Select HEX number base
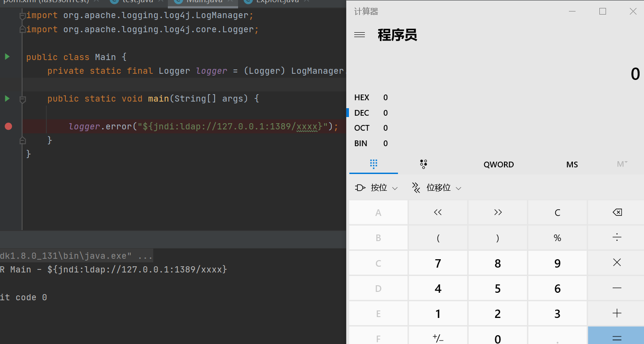Screen dimensions: 644x344 click(x=362, y=98)
